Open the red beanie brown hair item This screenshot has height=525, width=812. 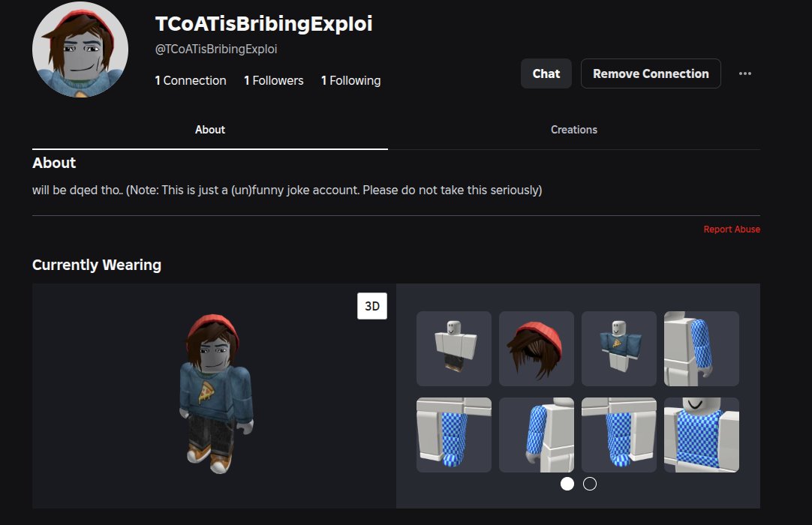[x=537, y=349]
